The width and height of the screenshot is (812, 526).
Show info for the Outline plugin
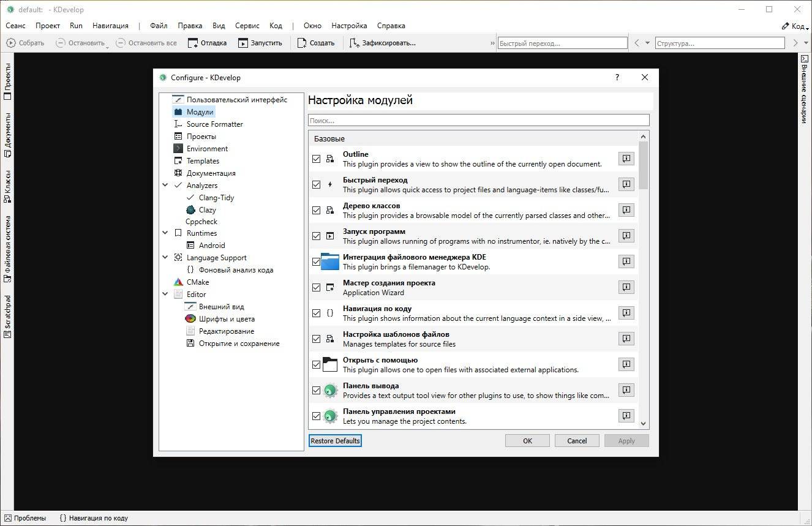626,159
